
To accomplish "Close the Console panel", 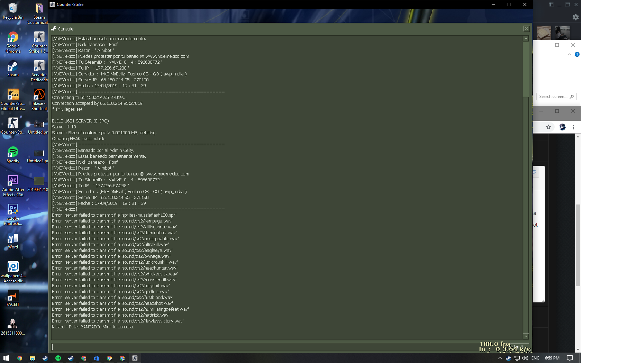I will coord(526,29).
